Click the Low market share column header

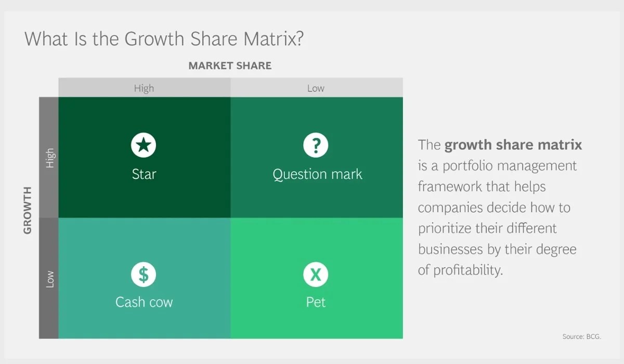click(316, 88)
